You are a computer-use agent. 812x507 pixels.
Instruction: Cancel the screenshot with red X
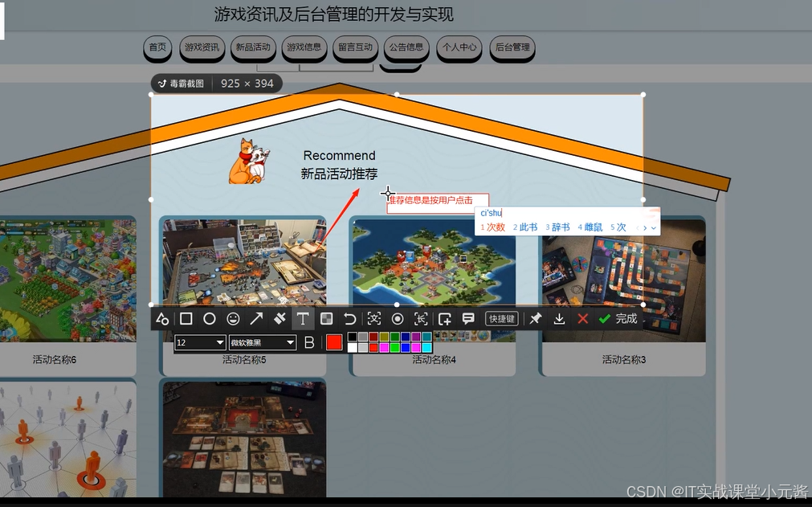click(582, 319)
